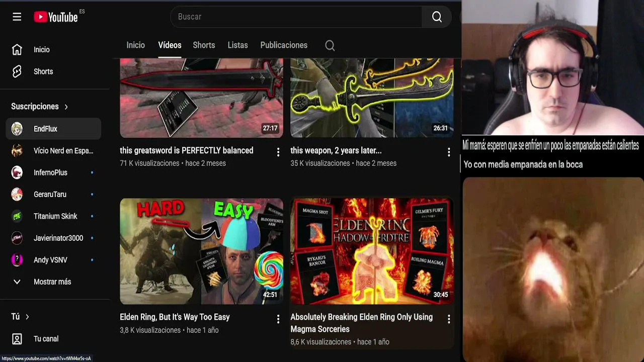Open options menu for PERFECTLY balanced greatsword video
Image resolution: width=644 pixels, height=362 pixels.
coord(278,152)
